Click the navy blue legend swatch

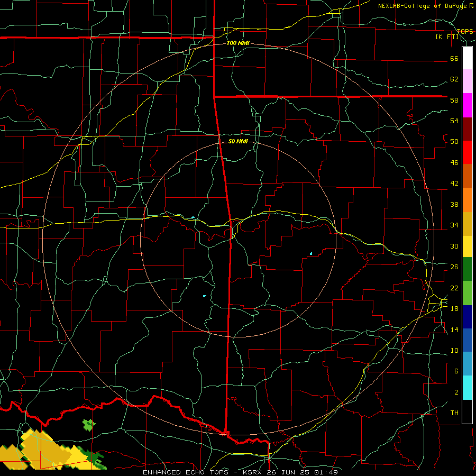point(467,317)
